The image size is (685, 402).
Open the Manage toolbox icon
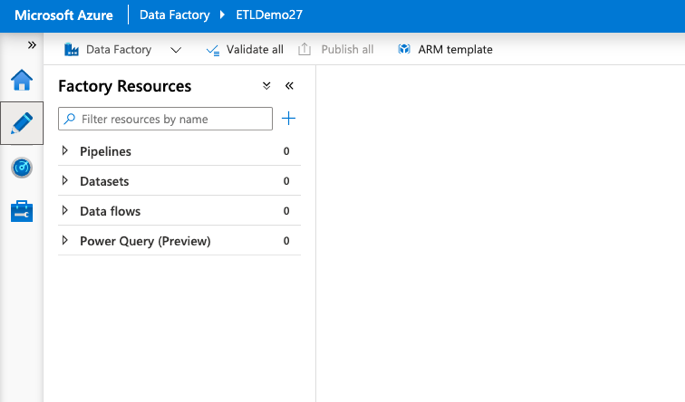pos(21,211)
